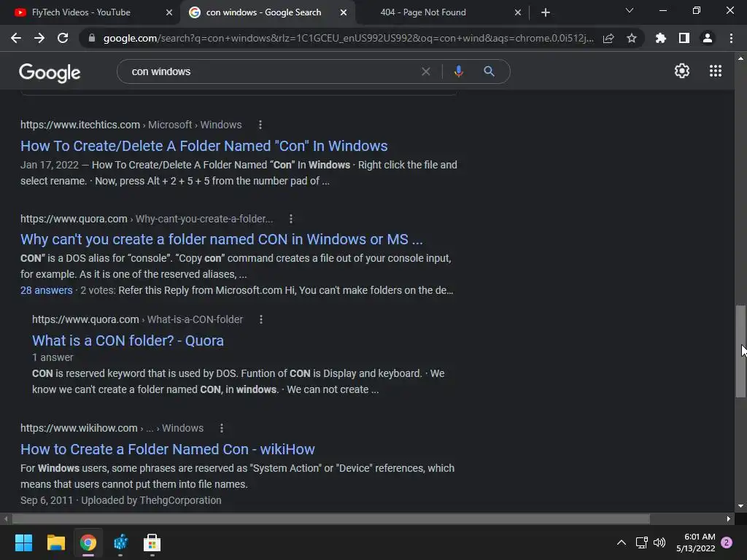Viewport: 747px width, 560px height.
Task: Open Microsoft Store from the taskbar
Action: tap(152, 542)
